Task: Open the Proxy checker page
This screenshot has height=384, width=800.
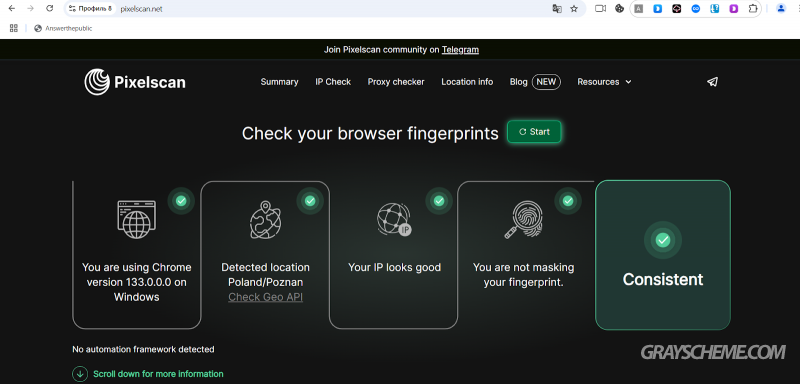Action: click(396, 82)
